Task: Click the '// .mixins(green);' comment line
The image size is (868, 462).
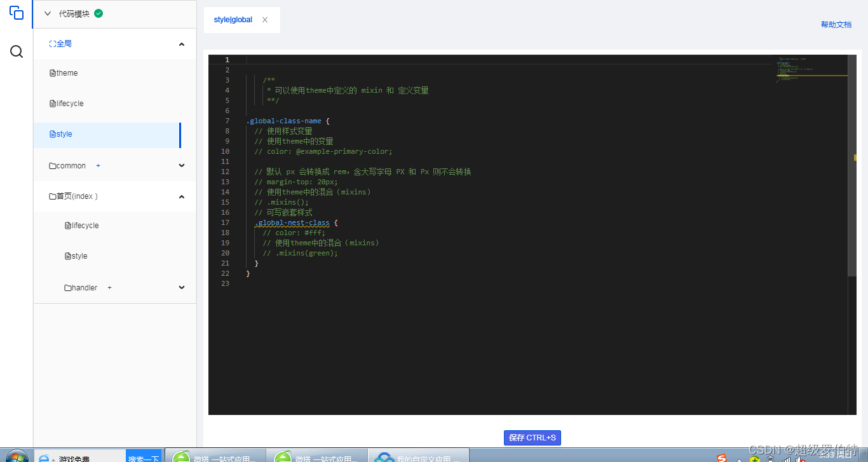Action: (x=301, y=253)
